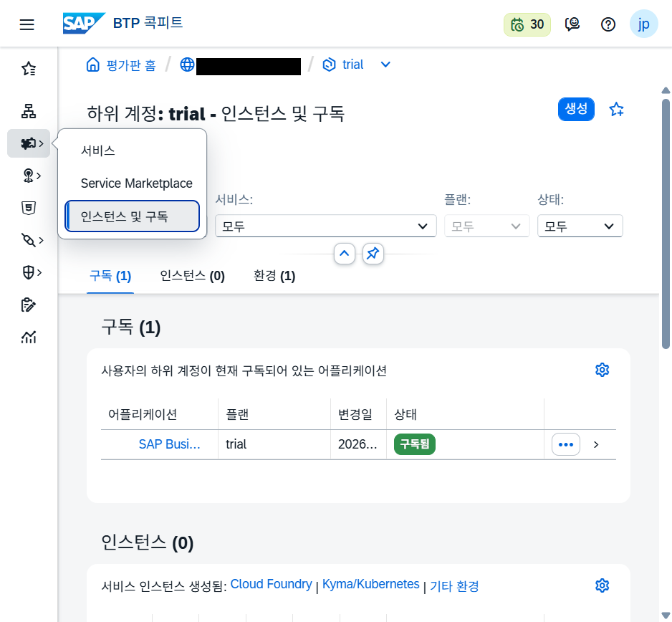Open the help question mark icon
This screenshot has height=622, width=672.
[608, 24]
